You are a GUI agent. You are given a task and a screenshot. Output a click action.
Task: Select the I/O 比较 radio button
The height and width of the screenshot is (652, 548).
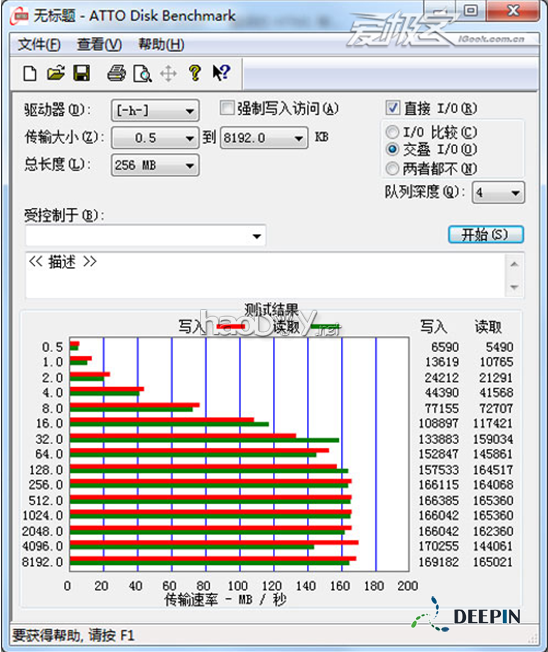pyautogui.click(x=392, y=132)
